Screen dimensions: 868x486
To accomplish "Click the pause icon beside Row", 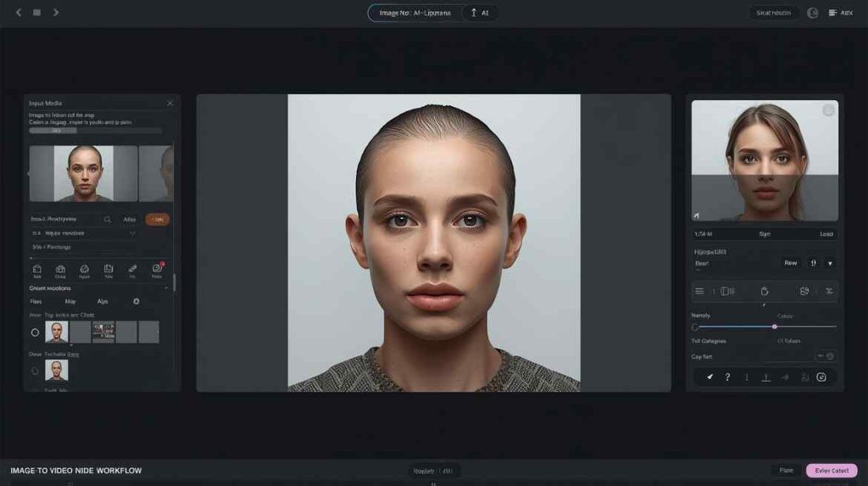I will coord(813,263).
